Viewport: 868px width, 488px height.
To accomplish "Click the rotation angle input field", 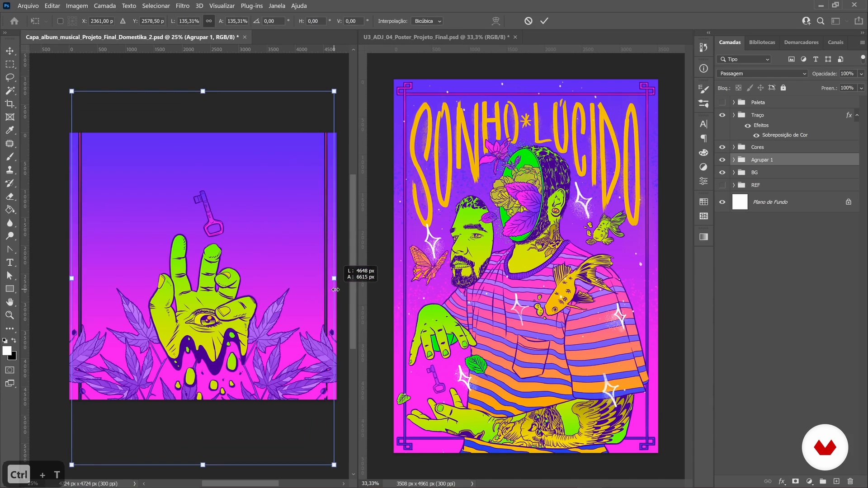I will click(x=274, y=21).
